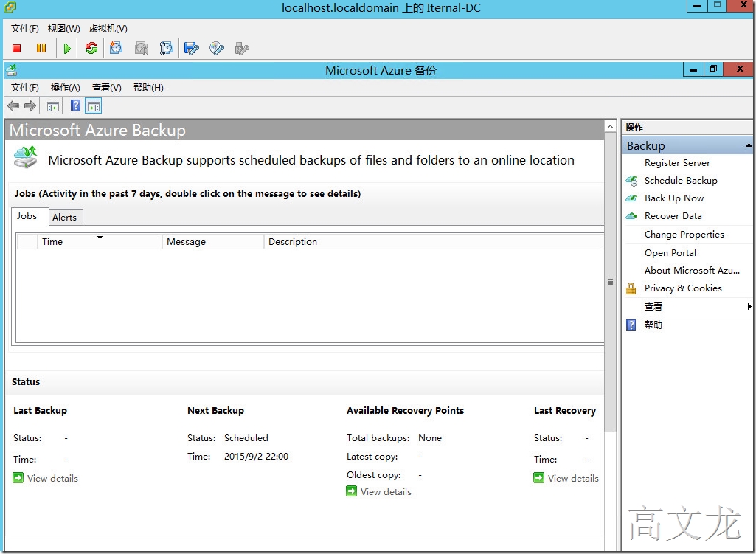Click the CD/DVD drive toolbar icon
Viewport: 756px width, 554px height.
[217, 48]
